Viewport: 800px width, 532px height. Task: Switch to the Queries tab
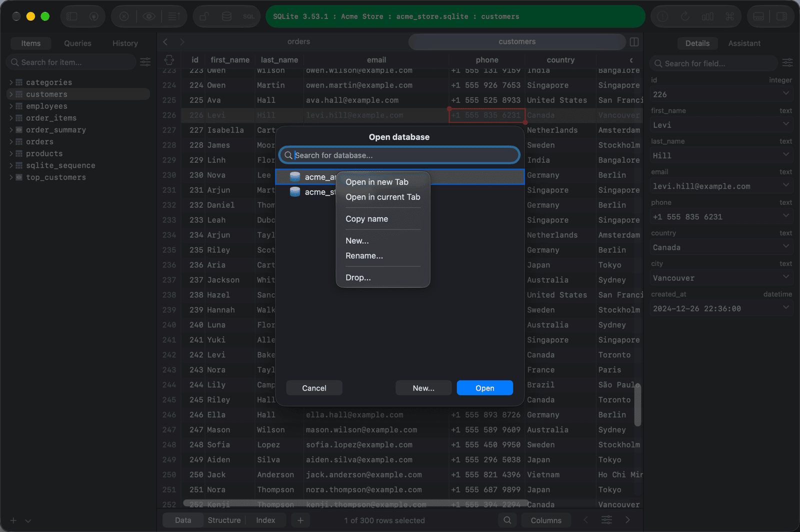coord(77,43)
